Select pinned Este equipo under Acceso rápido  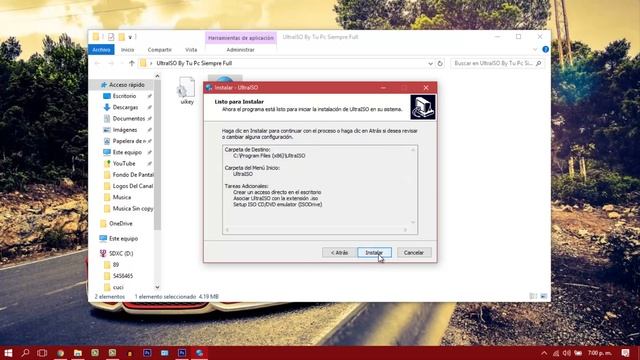click(127, 152)
